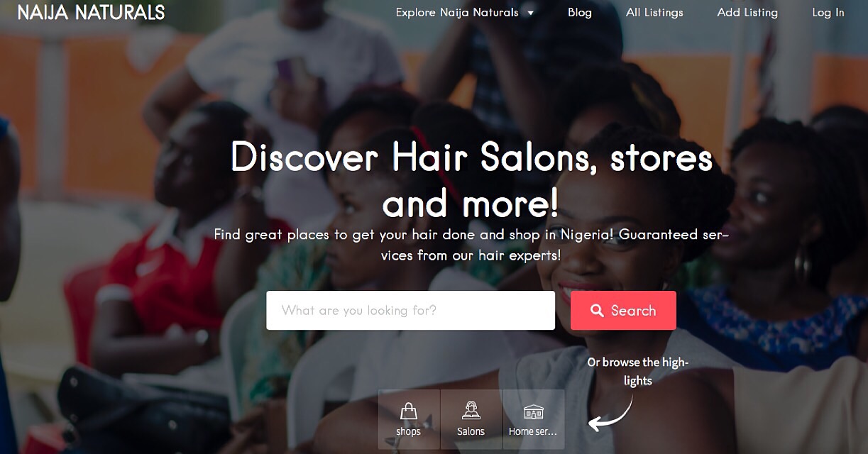The height and width of the screenshot is (454, 868).
Task: Click the curved white arrow graphic
Action: tap(611, 413)
